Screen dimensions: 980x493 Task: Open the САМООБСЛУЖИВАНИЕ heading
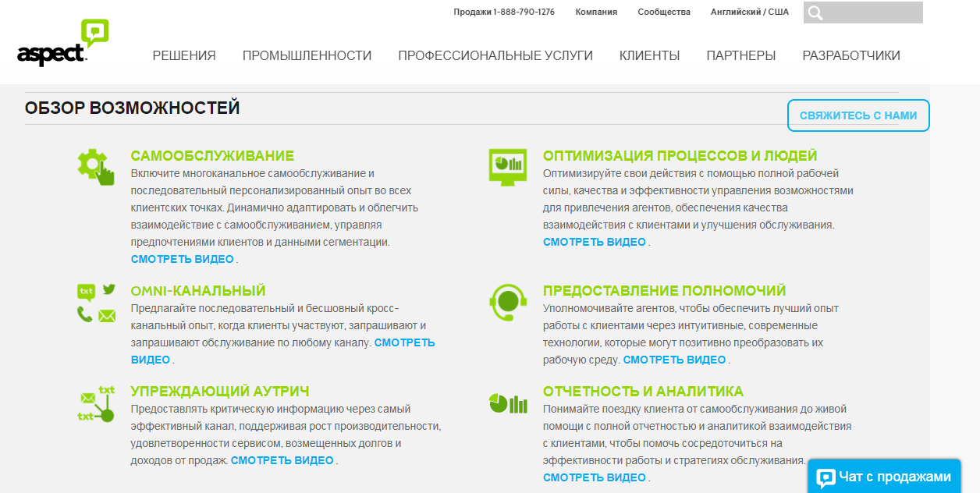point(212,156)
